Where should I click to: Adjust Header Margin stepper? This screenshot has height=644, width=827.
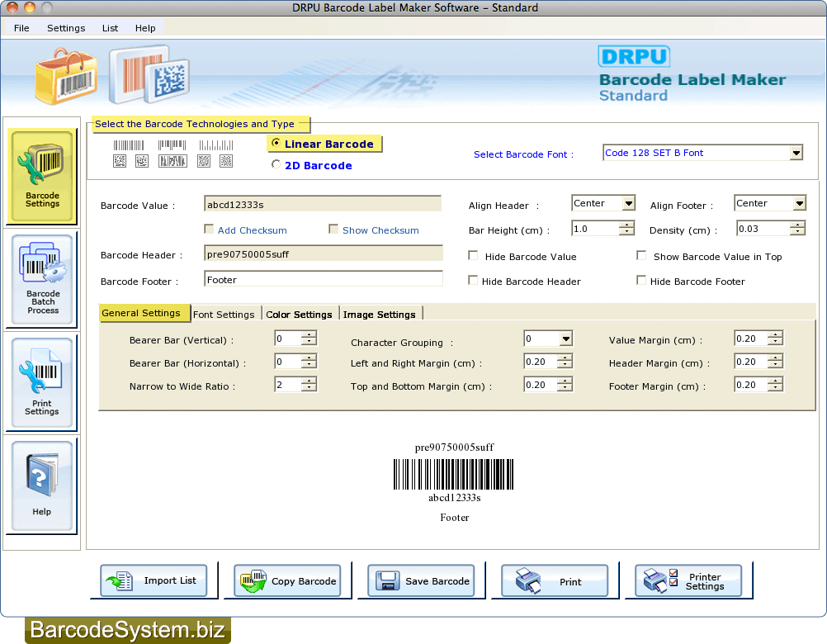tap(775, 362)
